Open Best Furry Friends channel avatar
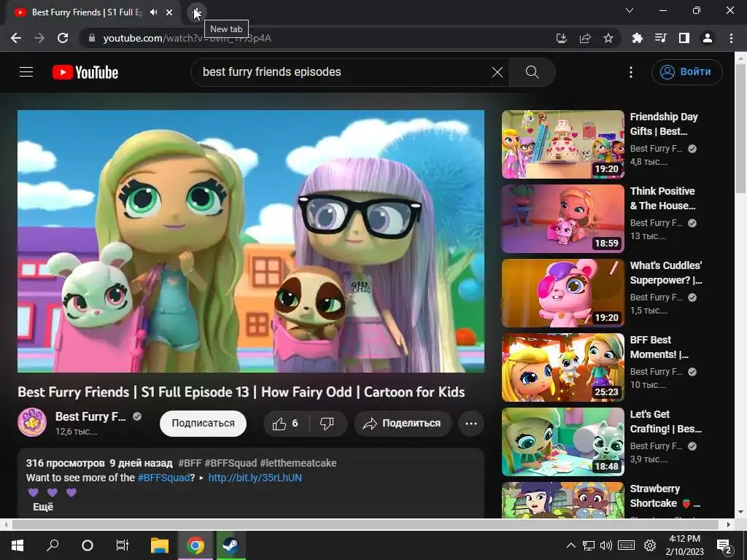 (x=32, y=422)
